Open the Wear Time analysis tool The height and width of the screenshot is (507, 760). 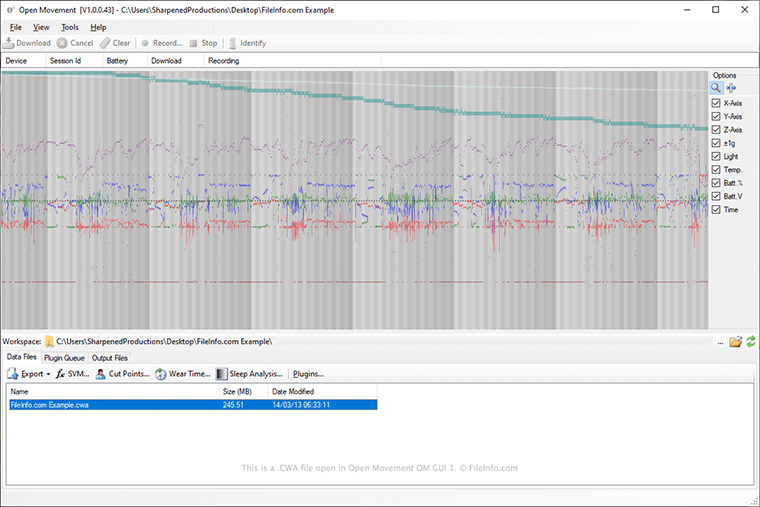(160, 374)
